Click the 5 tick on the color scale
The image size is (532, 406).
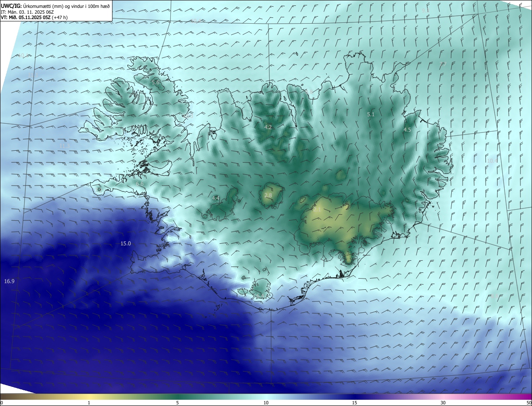point(177,403)
